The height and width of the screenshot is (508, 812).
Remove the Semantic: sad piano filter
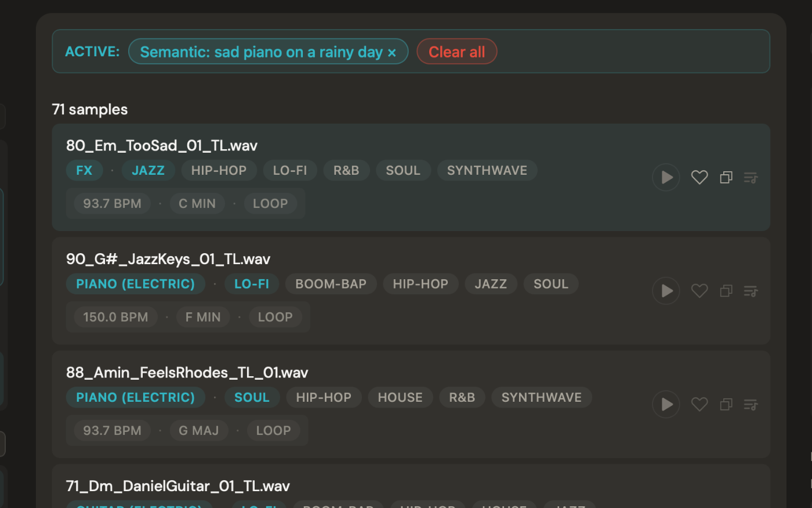(391, 52)
